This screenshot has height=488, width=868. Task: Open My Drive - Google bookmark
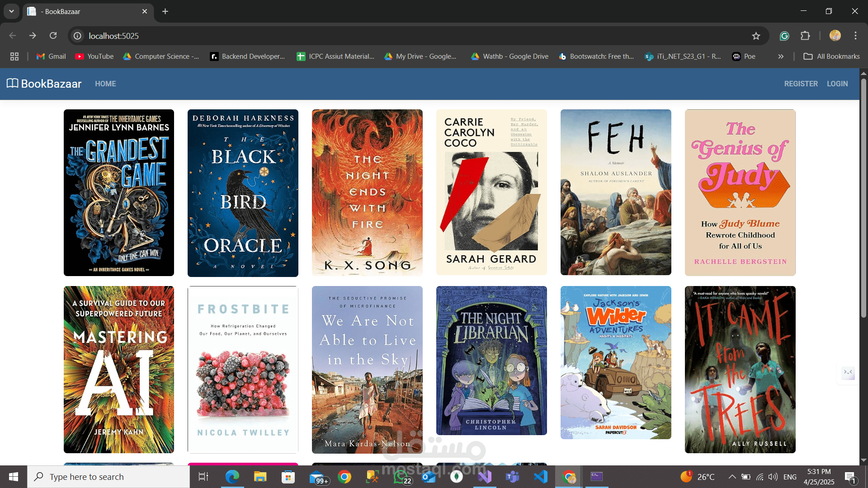(420, 56)
